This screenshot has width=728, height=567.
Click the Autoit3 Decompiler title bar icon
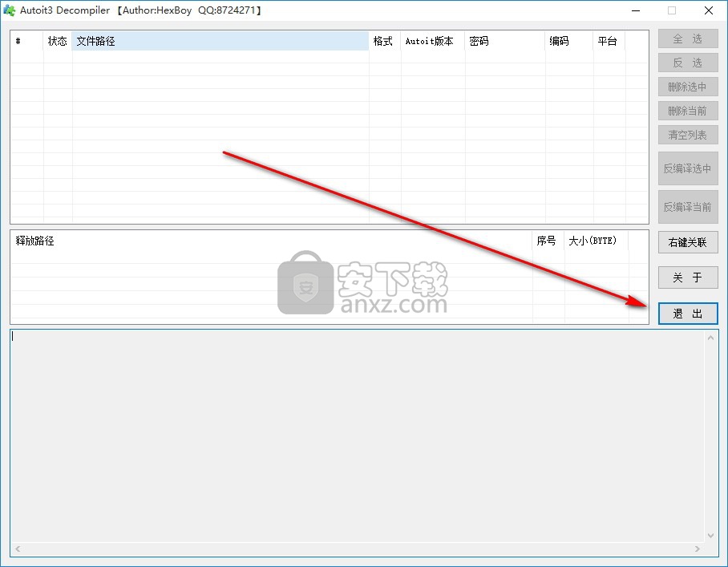click(x=9, y=10)
